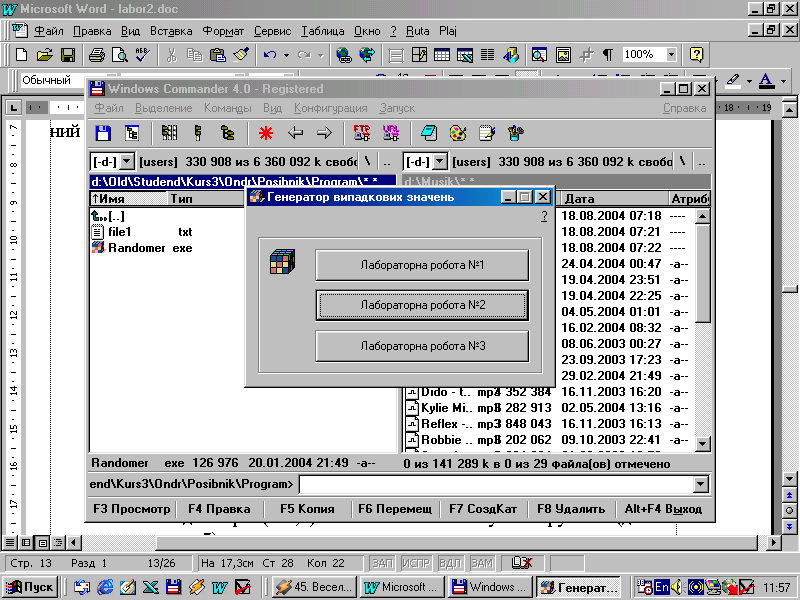Open document icon in Word toolbar
This screenshot has height=600, width=800.
tap(44, 54)
